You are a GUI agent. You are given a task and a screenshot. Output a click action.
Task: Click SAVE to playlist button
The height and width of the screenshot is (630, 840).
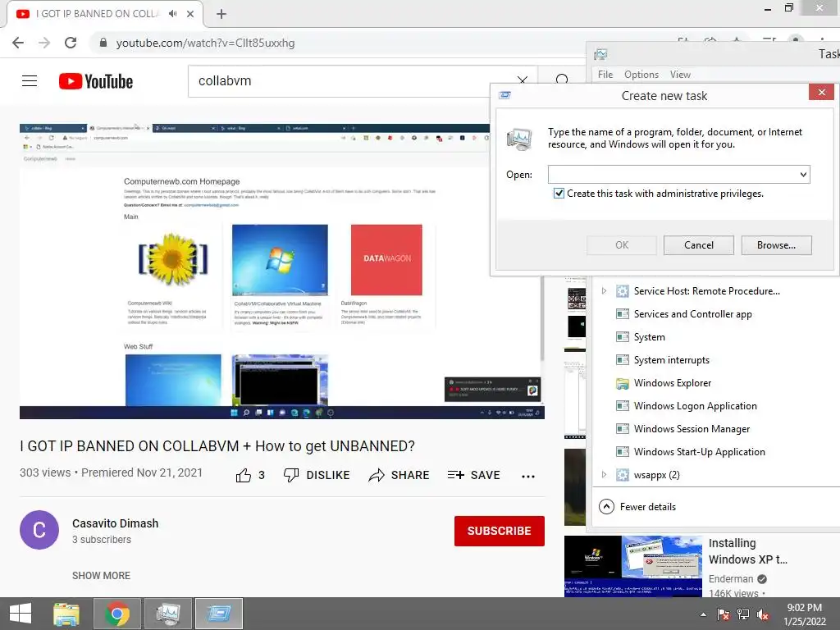474,475
